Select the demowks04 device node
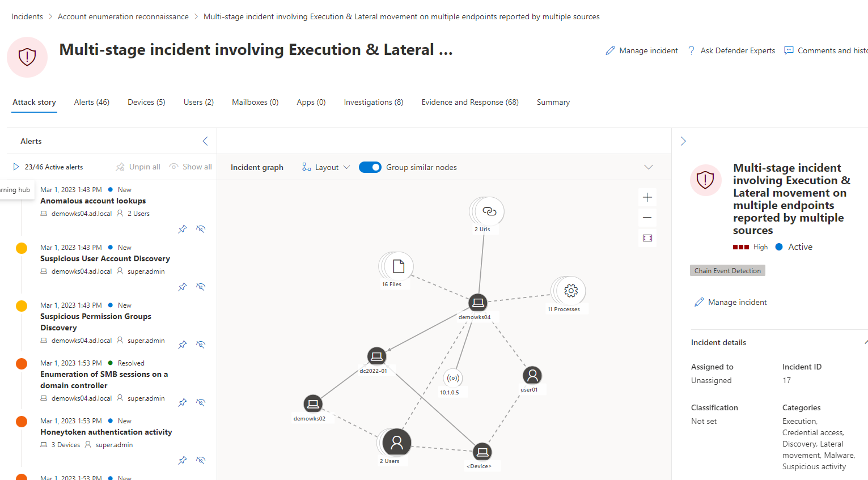 coord(478,303)
